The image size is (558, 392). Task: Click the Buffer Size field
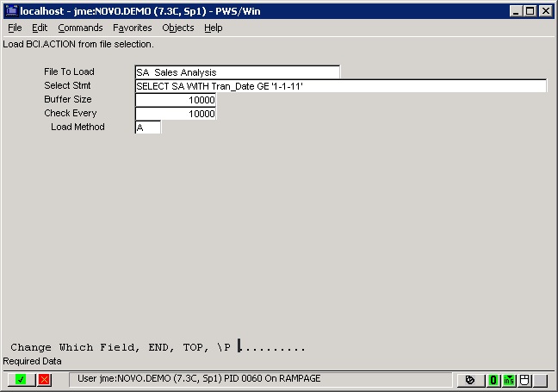(x=176, y=100)
